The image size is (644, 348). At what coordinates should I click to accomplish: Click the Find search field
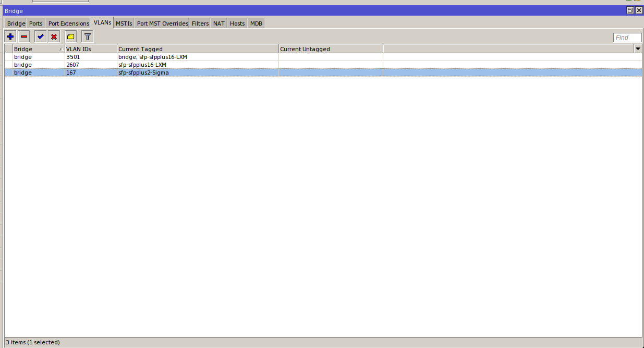pos(627,38)
